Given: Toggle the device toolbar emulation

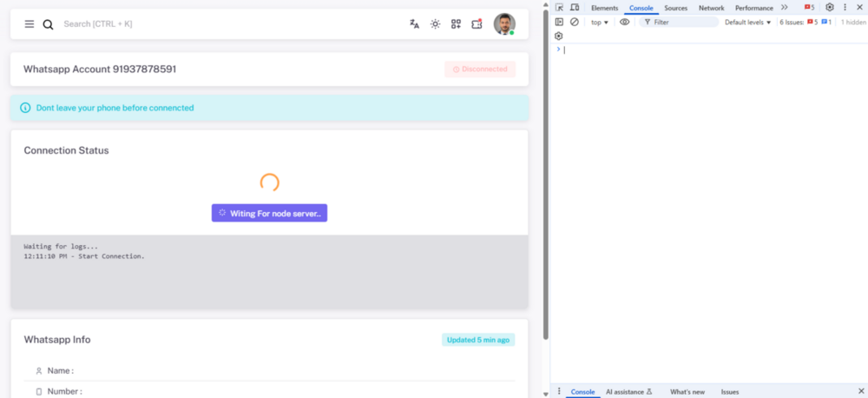Looking at the screenshot, I should (575, 8).
